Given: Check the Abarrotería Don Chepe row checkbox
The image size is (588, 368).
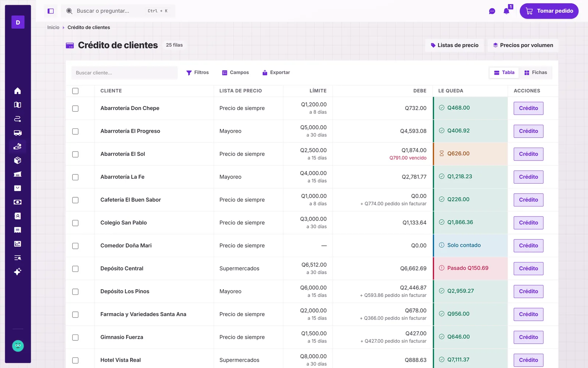Looking at the screenshot, I should [x=75, y=109].
